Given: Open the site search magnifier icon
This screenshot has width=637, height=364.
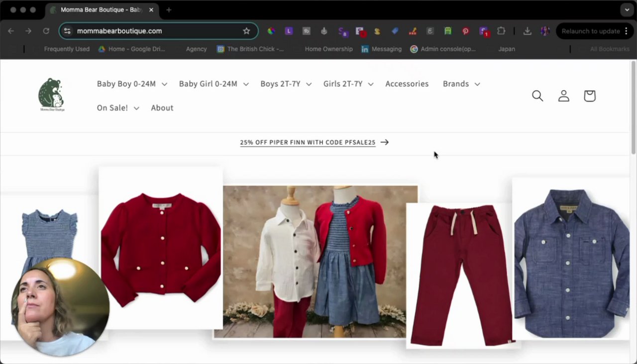Looking at the screenshot, I should [537, 95].
